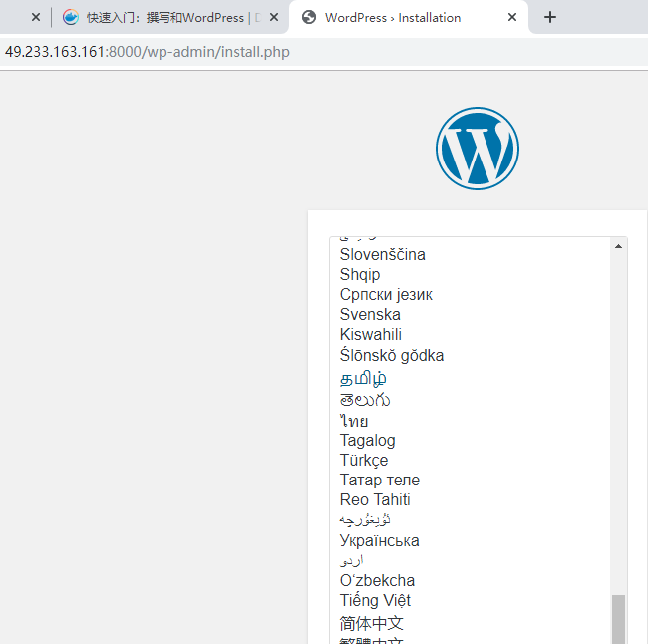This screenshot has height=644, width=648.
Task: Click the favicon on the 快速入门 tab
Action: tap(71, 17)
